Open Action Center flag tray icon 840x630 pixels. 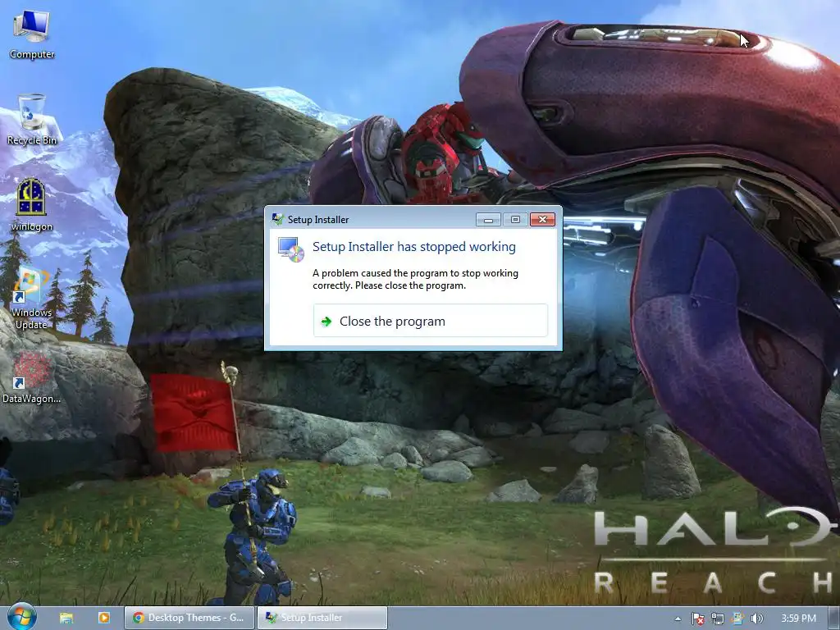(x=697, y=619)
